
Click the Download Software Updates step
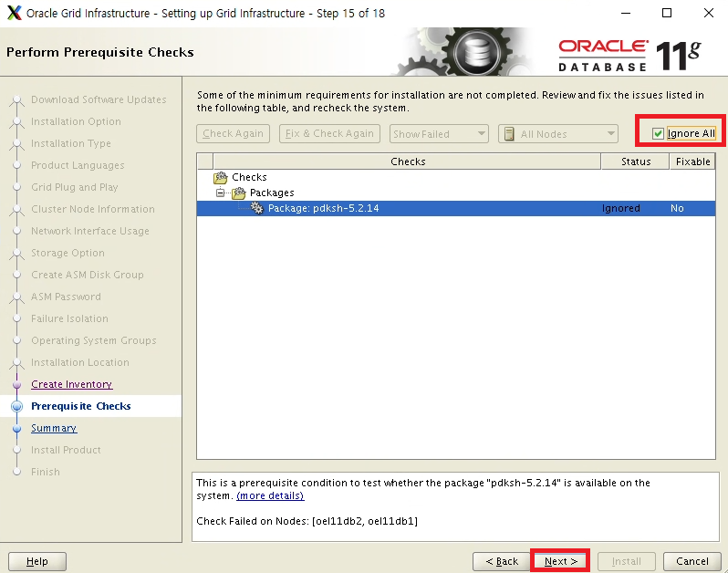[99, 99]
